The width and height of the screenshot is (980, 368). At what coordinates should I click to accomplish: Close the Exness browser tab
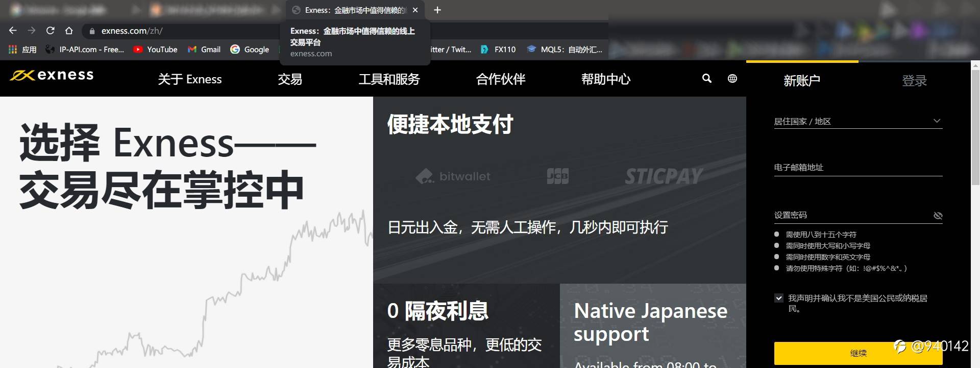[415, 10]
